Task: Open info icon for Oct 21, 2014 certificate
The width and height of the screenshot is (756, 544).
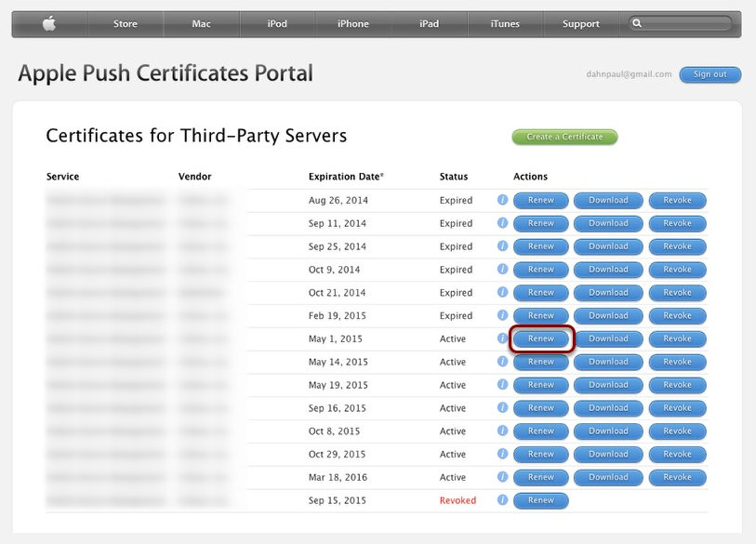Action: [502, 292]
